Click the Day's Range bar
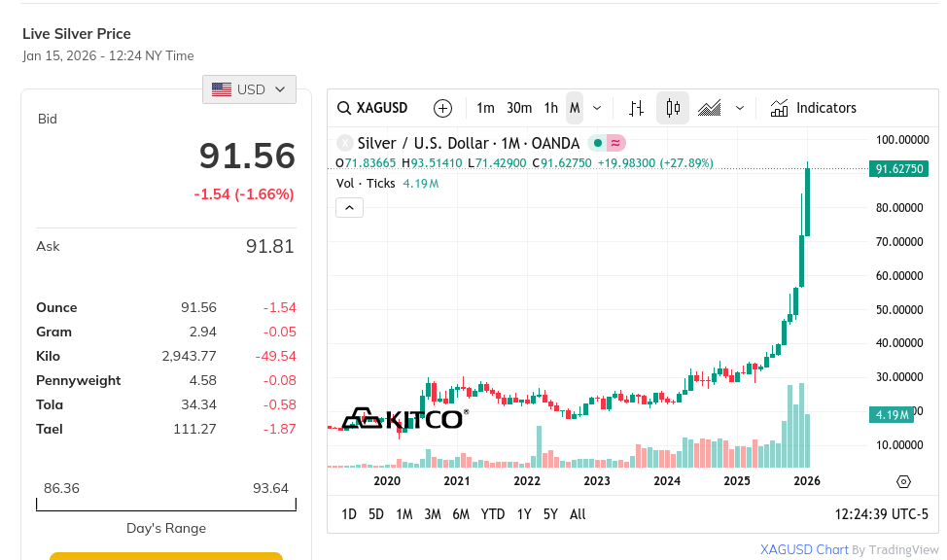 166,505
